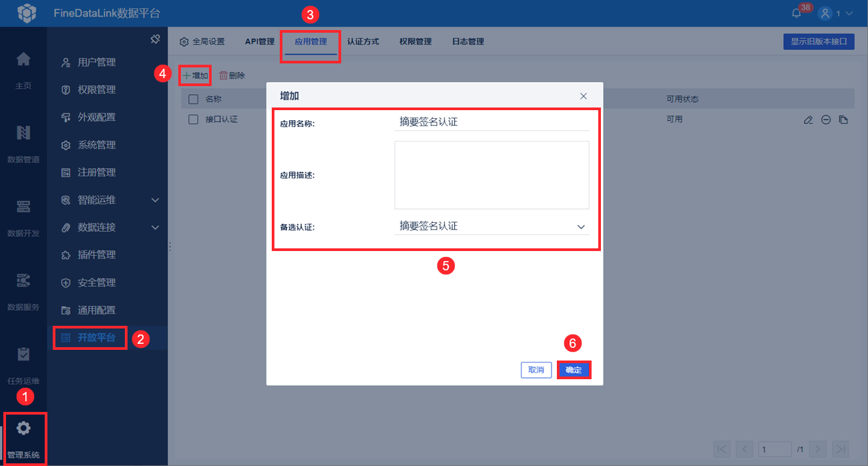This screenshot has width=868, height=466.
Task: Toggle the select-all checkbox beside 名称
Action: tap(194, 99)
